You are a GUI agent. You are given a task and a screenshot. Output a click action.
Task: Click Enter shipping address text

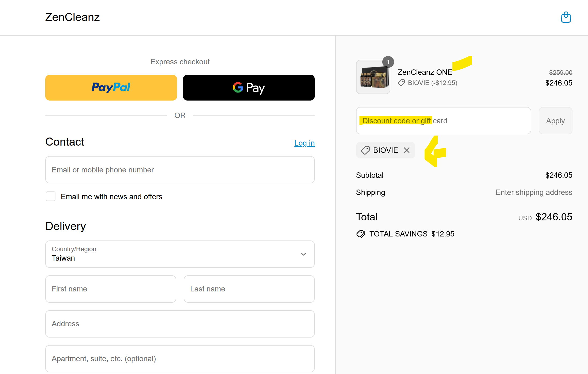534,192
